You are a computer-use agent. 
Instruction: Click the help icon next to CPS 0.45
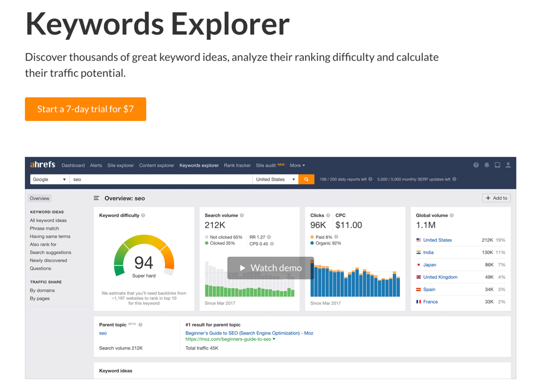[x=272, y=244]
